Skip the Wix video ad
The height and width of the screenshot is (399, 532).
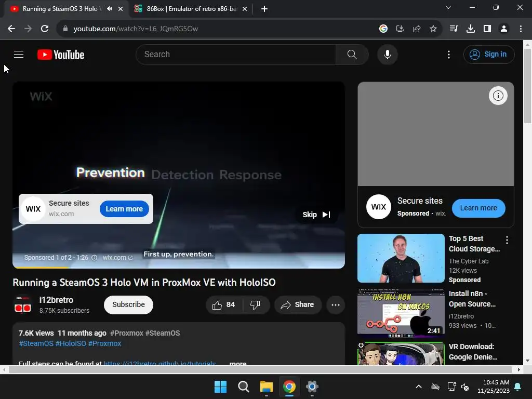316,215
